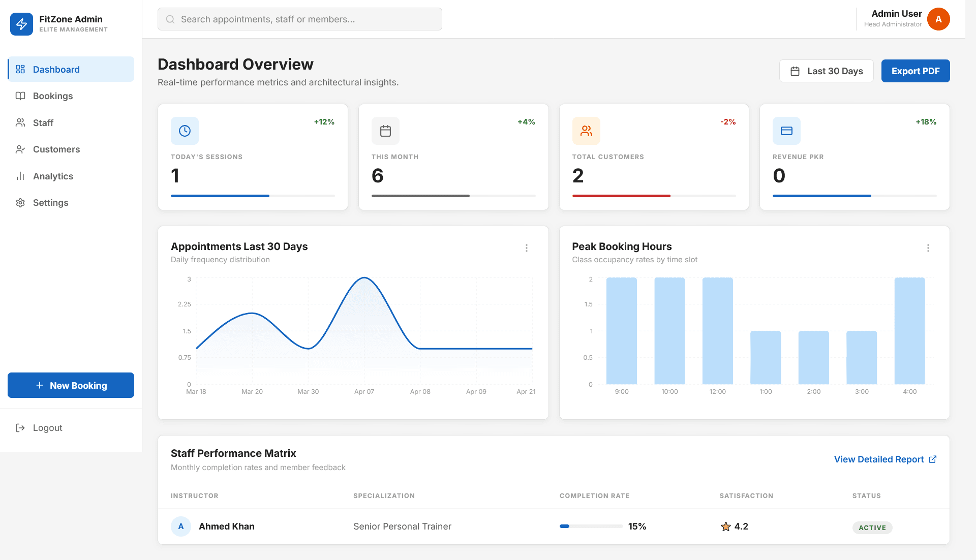Open Customers from the sidebar icon
Screen dimensions: 976x560
click(x=20, y=149)
